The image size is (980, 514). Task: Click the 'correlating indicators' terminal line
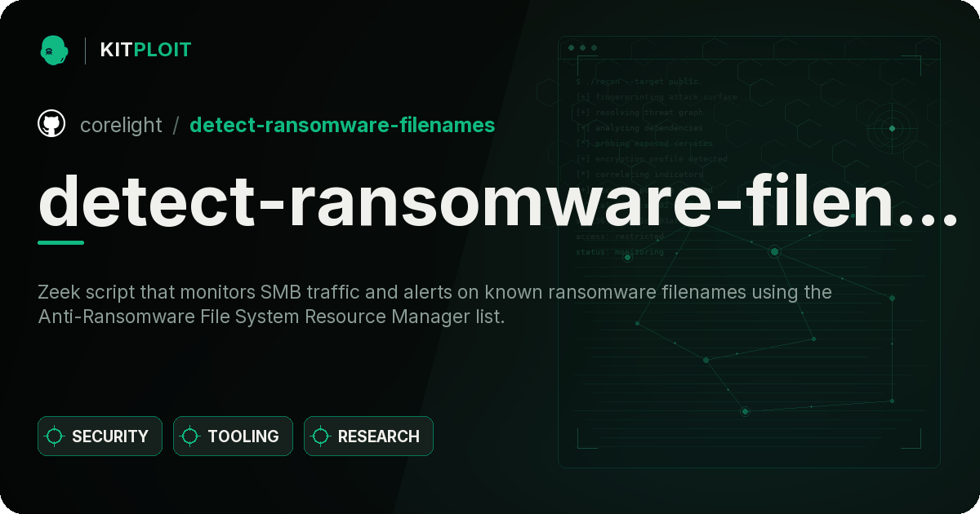639,175
